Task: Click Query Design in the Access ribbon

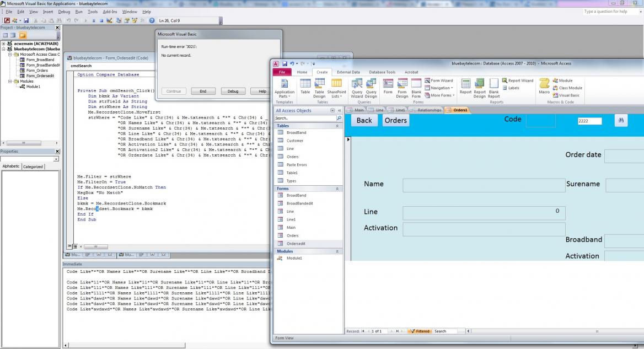Action: click(x=371, y=88)
